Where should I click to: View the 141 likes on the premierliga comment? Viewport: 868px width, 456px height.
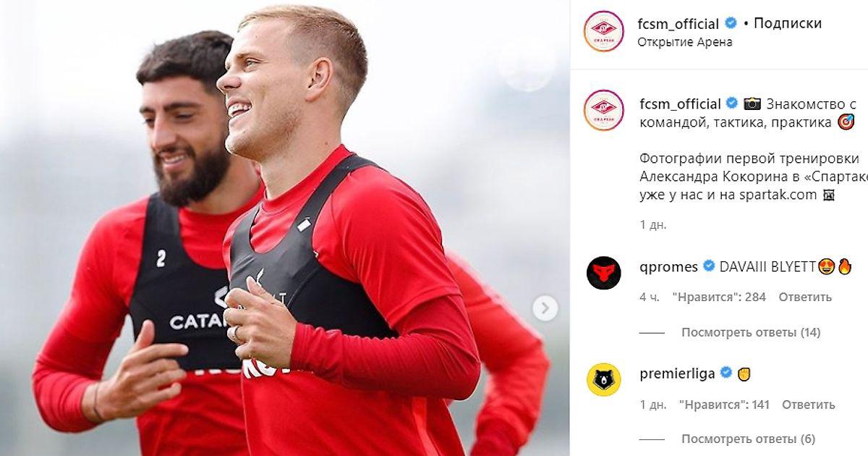click(x=720, y=405)
